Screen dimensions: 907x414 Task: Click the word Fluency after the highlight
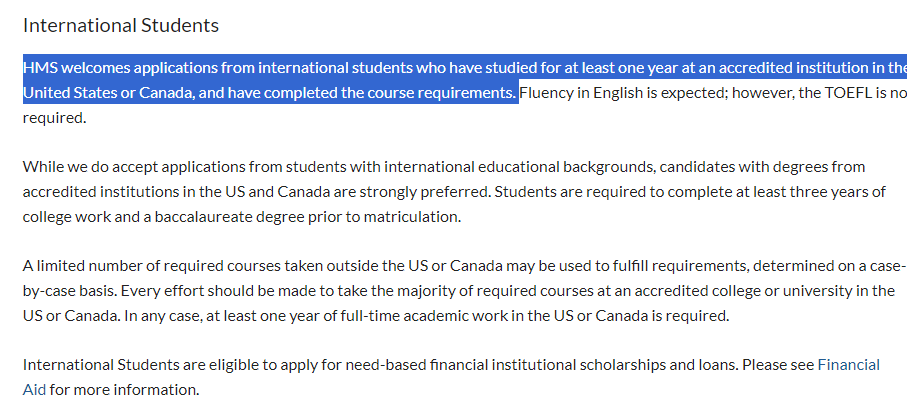544,93
